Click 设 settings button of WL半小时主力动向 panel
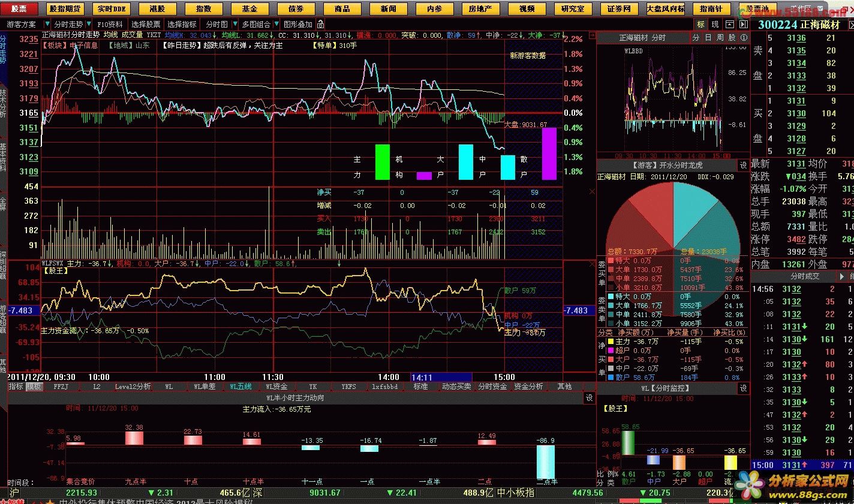 590,398
